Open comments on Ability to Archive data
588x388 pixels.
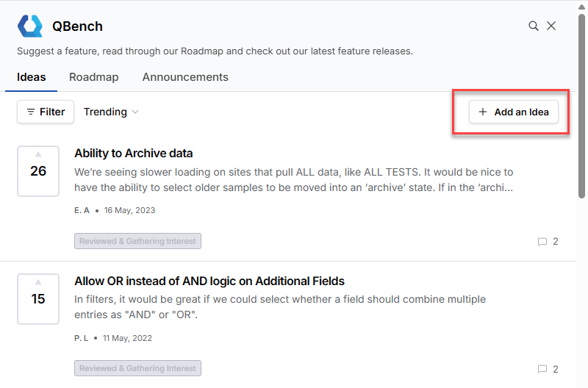(x=548, y=241)
